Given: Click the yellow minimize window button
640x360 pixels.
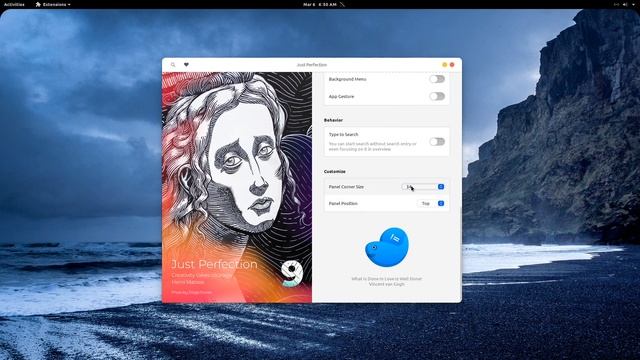Looking at the screenshot, I should coord(444,64).
